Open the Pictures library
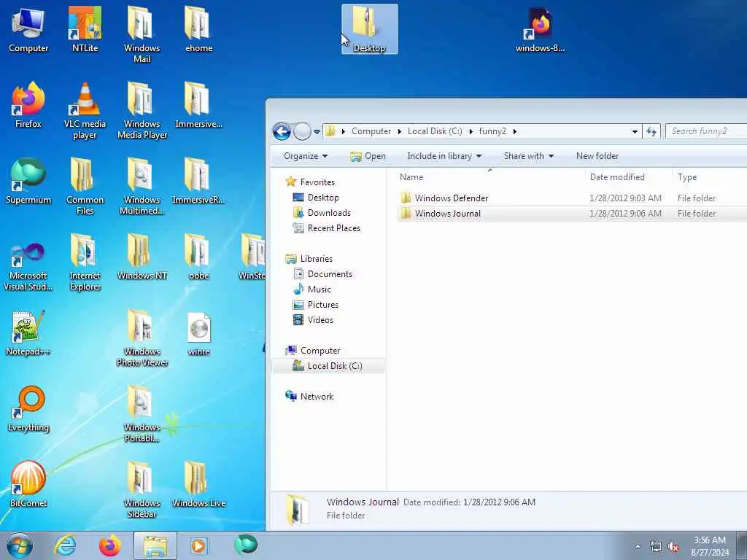This screenshot has width=747, height=560. click(x=315, y=304)
